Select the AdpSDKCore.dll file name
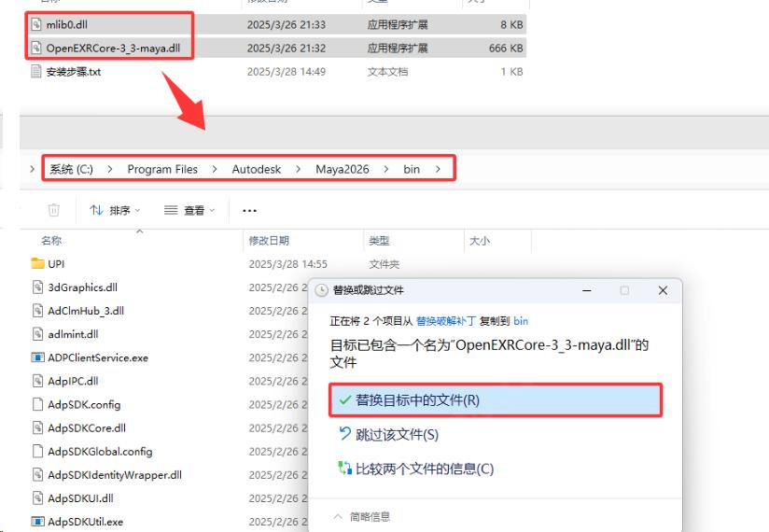This screenshot has width=769, height=532. pyautogui.click(x=87, y=428)
